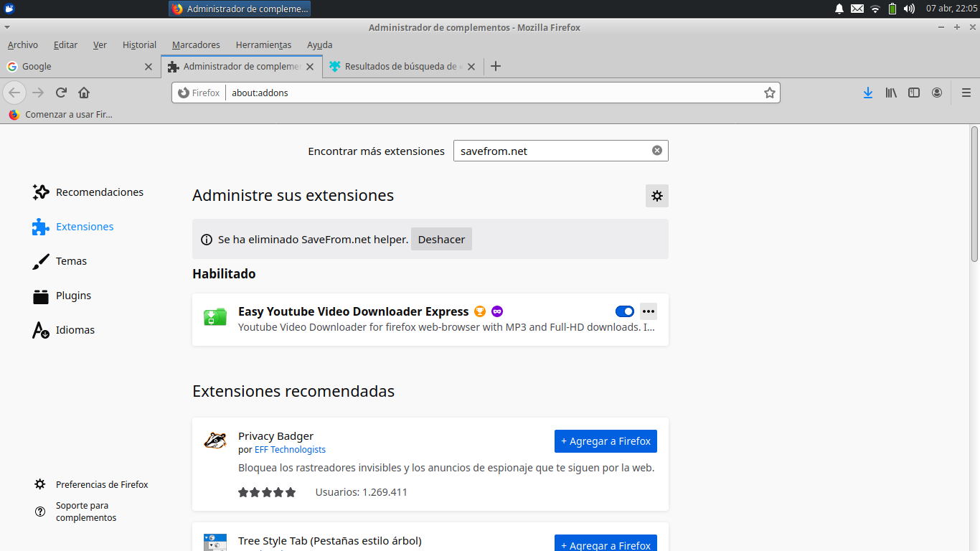Open the gear tools for all extensions
The height and width of the screenshot is (551, 980).
[x=657, y=196]
